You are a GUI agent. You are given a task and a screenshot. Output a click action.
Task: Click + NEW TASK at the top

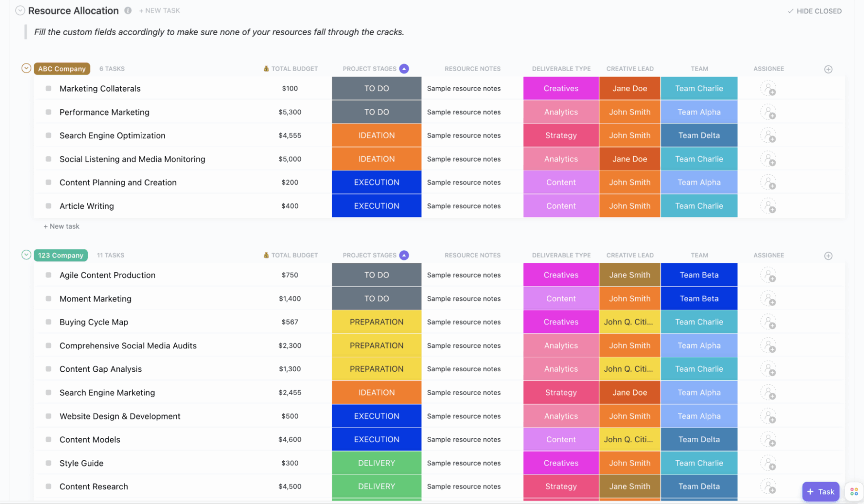(x=159, y=10)
